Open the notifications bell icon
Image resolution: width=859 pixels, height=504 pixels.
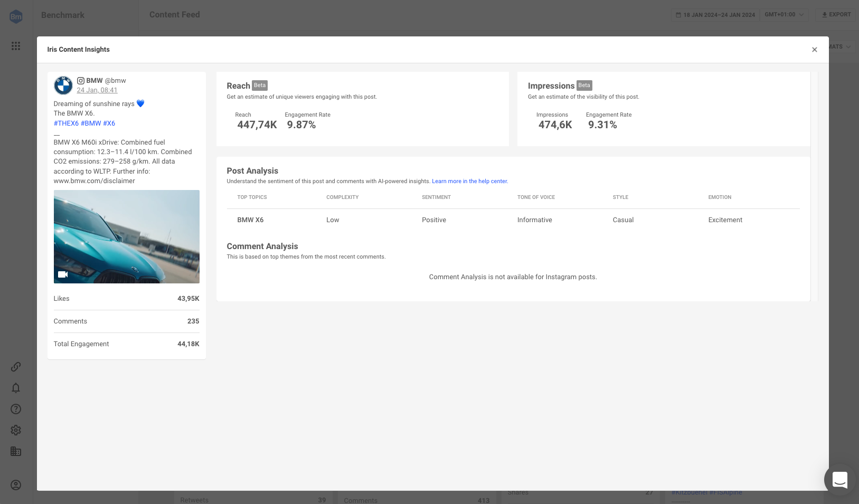(16, 388)
